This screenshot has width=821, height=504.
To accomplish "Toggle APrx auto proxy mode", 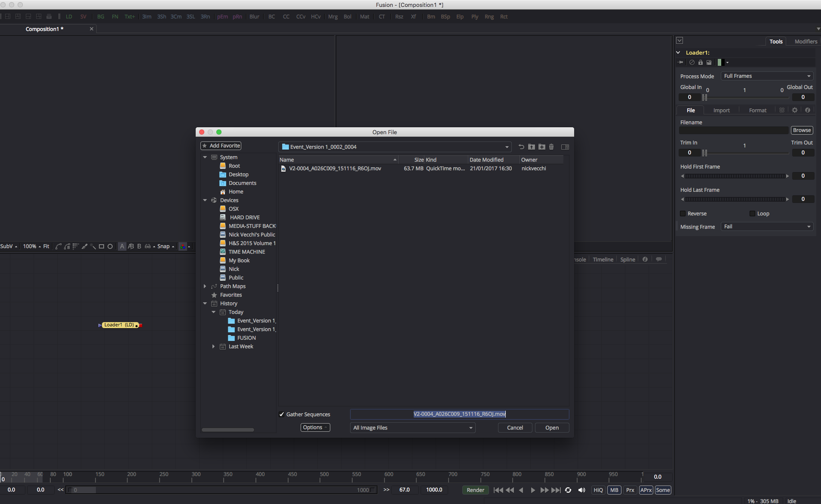I will [x=646, y=490].
